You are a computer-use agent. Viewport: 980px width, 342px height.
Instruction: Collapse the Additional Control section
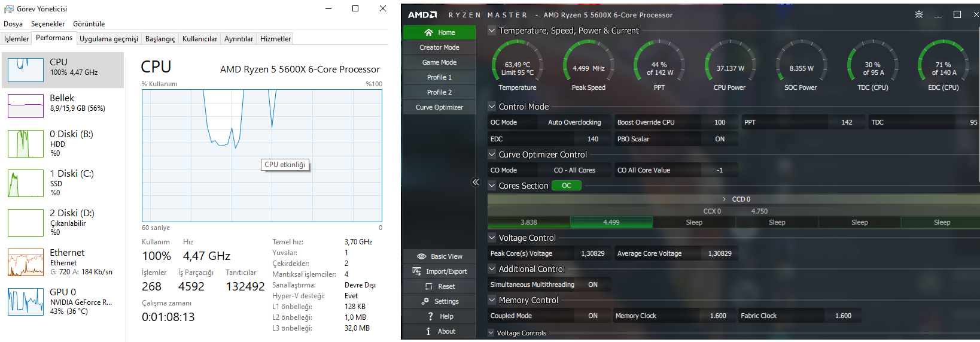tap(492, 269)
